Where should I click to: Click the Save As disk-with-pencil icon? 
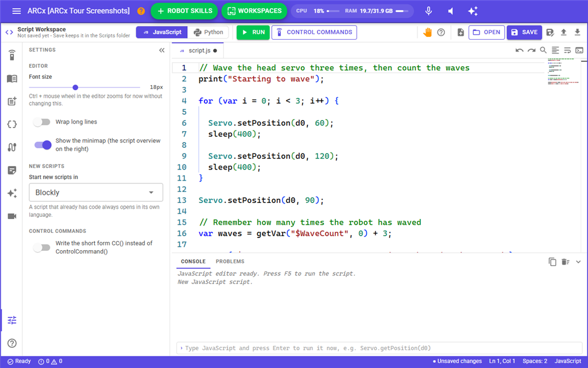pos(550,32)
